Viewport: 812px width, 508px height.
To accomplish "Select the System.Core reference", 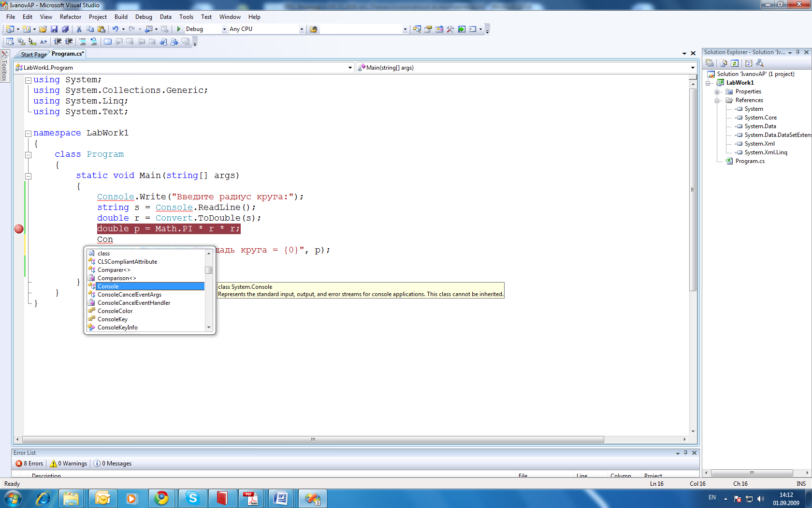I will click(760, 118).
